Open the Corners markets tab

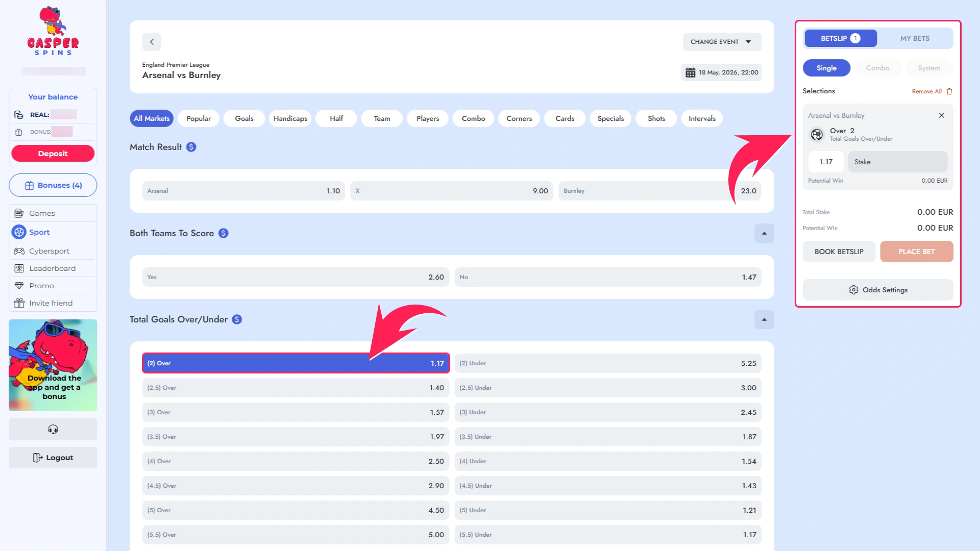[x=519, y=118]
